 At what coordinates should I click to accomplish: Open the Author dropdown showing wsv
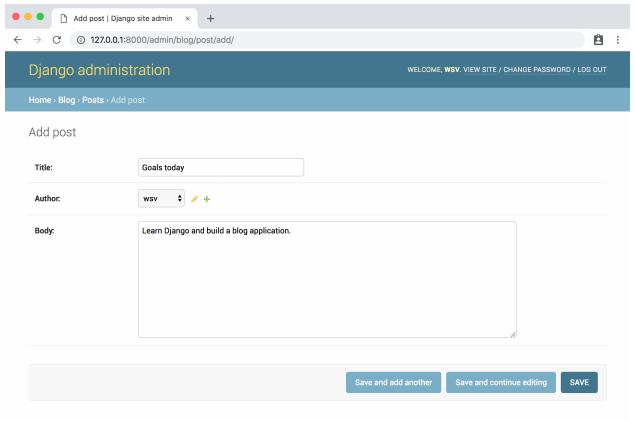click(x=161, y=199)
